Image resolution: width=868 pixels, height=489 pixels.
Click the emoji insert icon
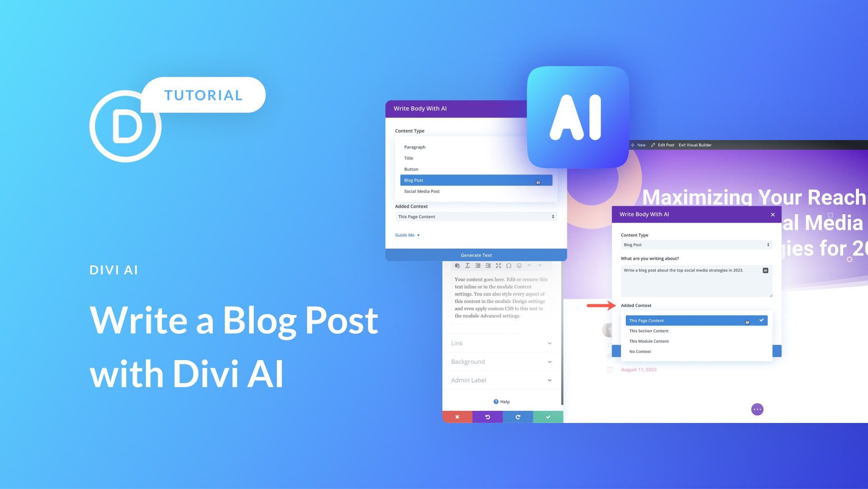point(519,265)
